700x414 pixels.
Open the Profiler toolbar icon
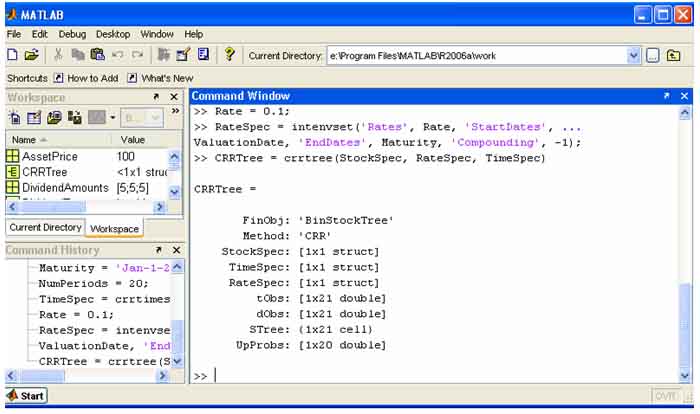[x=204, y=55]
